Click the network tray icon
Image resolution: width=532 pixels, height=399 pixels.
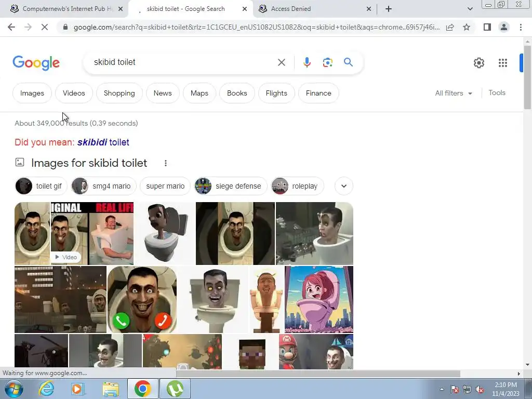pyautogui.click(x=467, y=390)
